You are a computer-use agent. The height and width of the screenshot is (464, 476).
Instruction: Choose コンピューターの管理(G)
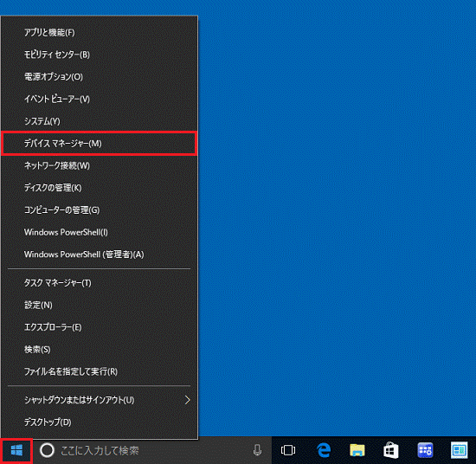(100, 209)
